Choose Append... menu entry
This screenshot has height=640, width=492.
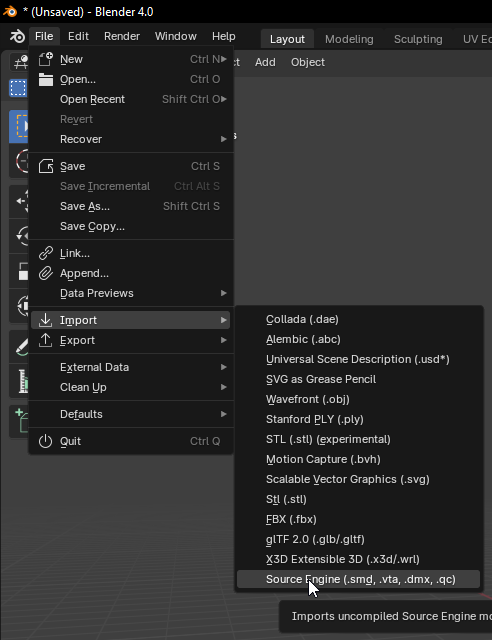tap(131, 273)
